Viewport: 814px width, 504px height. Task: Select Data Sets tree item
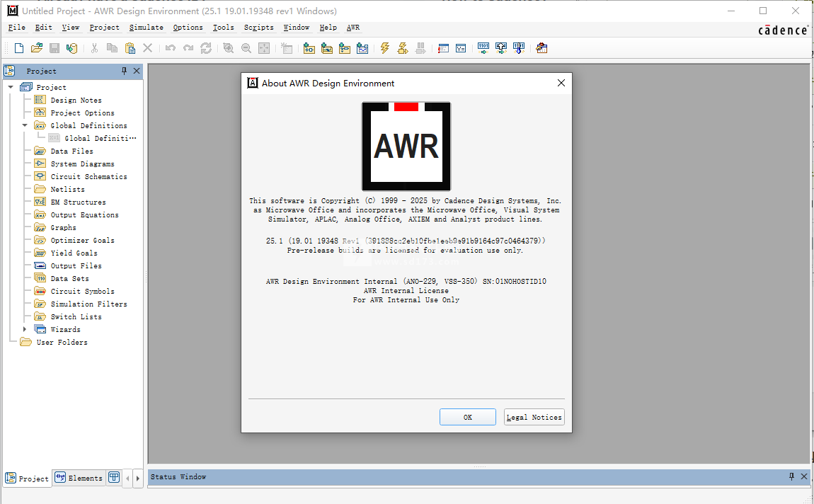point(69,278)
